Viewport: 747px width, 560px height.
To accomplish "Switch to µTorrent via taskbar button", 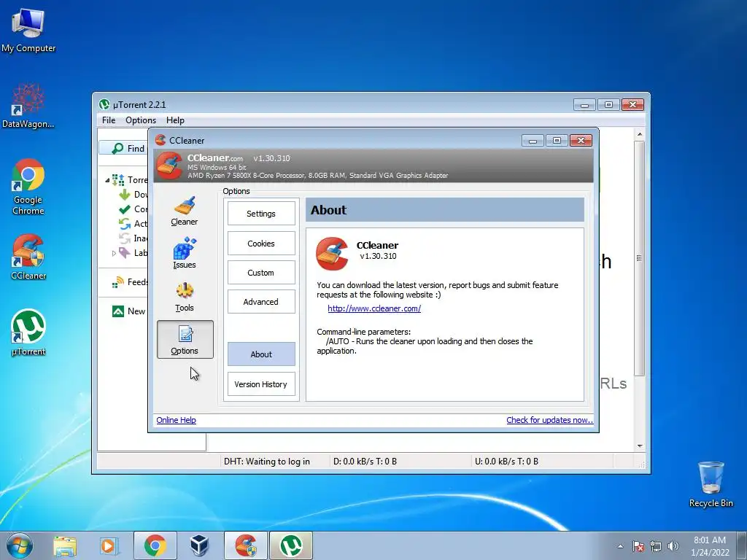I will 291,545.
